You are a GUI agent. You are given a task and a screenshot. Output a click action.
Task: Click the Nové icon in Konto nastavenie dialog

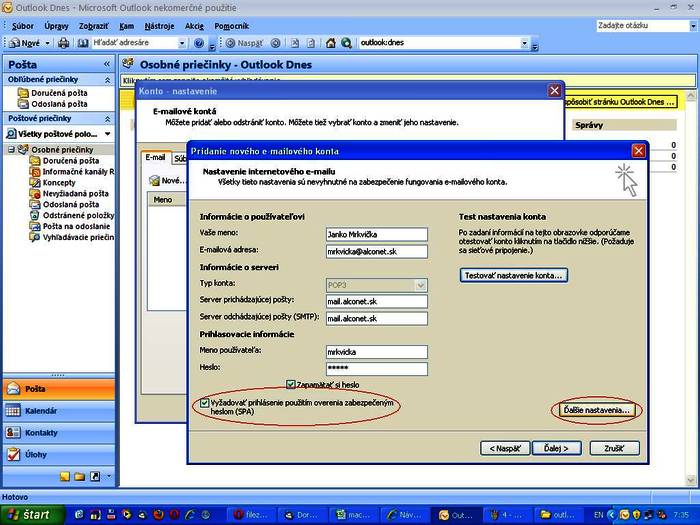pos(155,180)
